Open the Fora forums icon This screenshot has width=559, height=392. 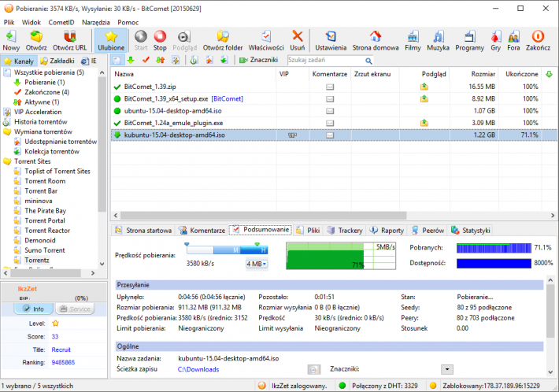(513, 40)
